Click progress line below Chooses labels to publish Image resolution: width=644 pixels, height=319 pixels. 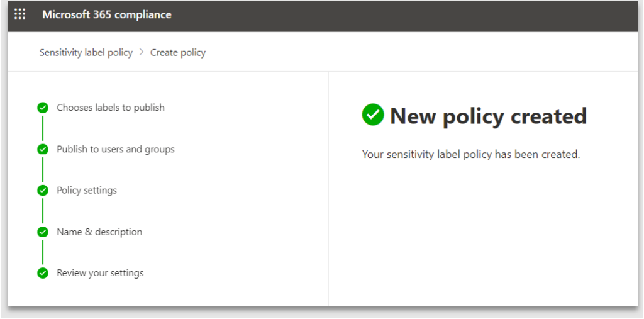pyautogui.click(x=43, y=128)
